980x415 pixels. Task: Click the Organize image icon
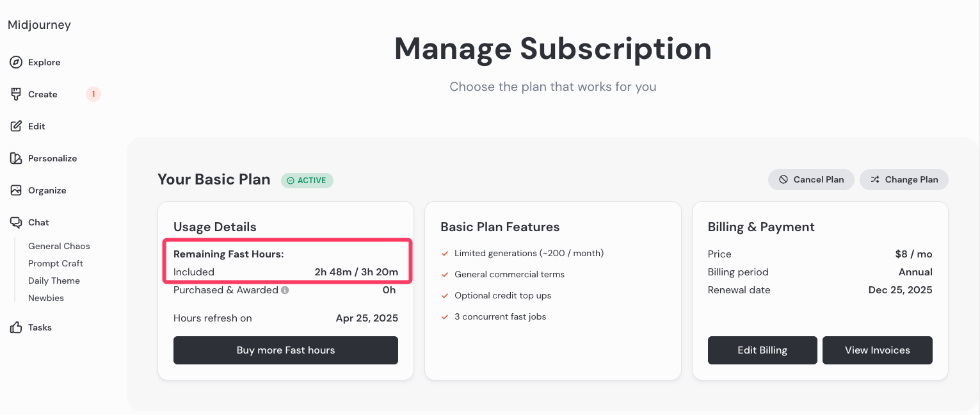(x=16, y=190)
